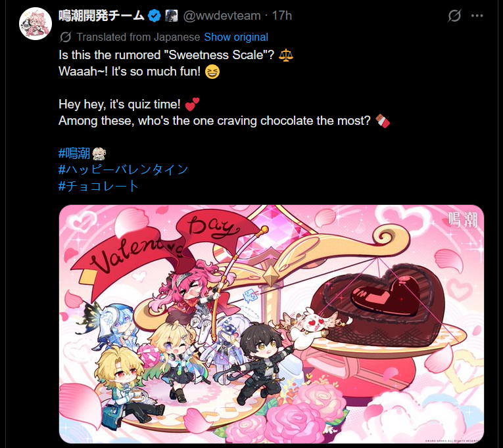Click the translation icon before 'Translated from Japanese'
This screenshot has width=503, height=448.
pos(66,37)
